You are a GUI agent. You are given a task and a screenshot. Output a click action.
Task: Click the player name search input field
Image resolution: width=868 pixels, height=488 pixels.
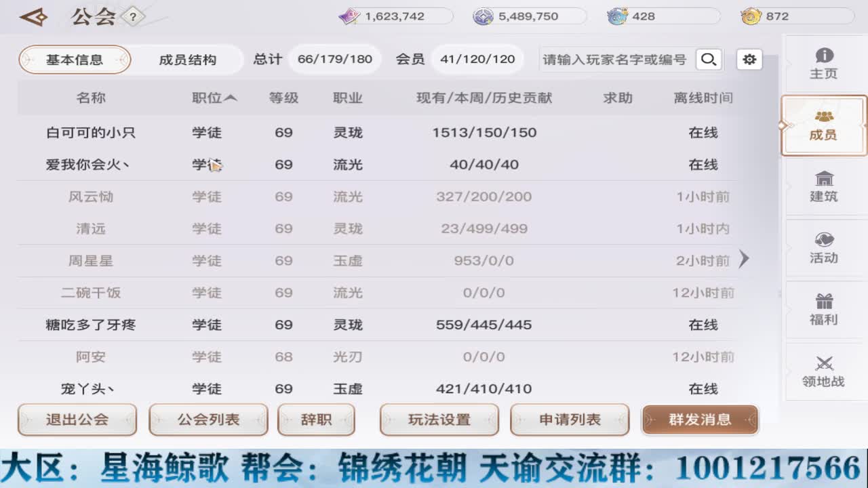point(610,60)
